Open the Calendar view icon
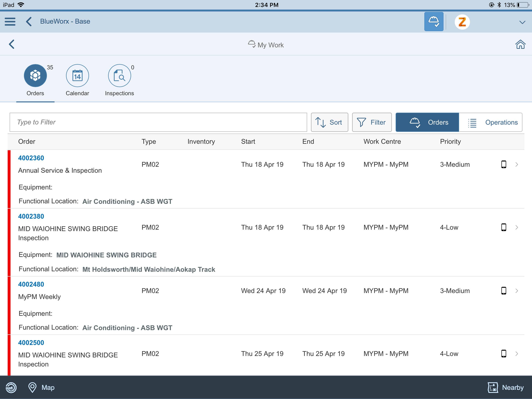This screenshot has height=399, width=532. (77, 76)
